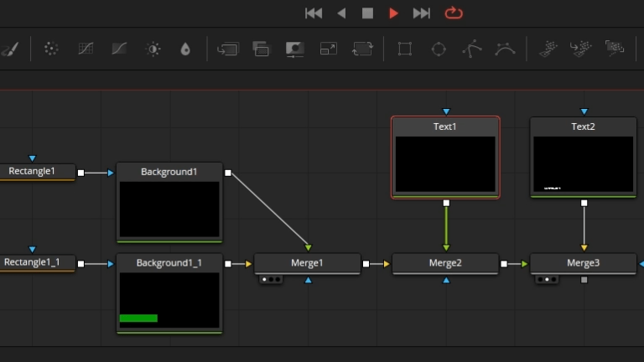Stop playback
The image size is (644, 362).
(x=367, y=13)
